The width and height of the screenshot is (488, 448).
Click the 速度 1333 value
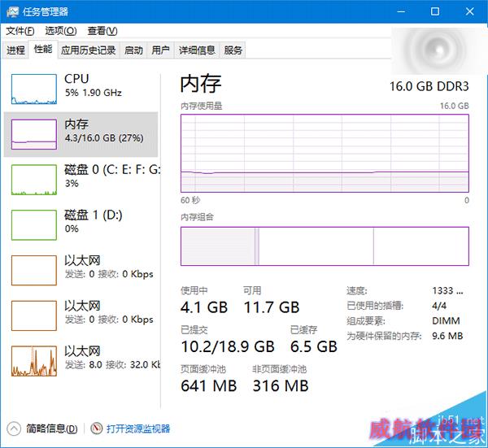click(x=447, y=290)
